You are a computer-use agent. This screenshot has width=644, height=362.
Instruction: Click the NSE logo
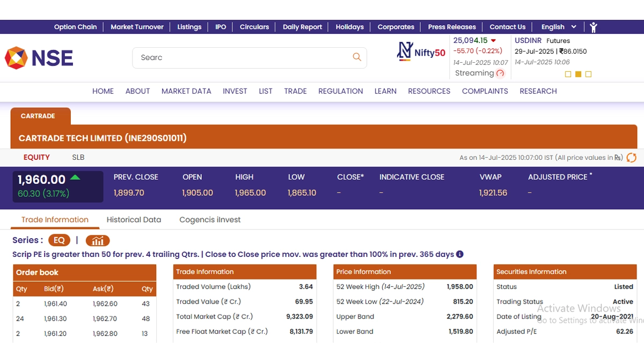[x=39, y=58]
